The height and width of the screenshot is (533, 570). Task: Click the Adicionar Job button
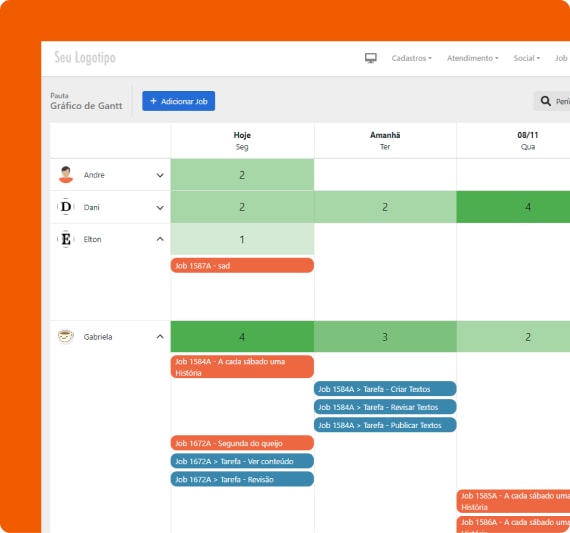[178, 101]
